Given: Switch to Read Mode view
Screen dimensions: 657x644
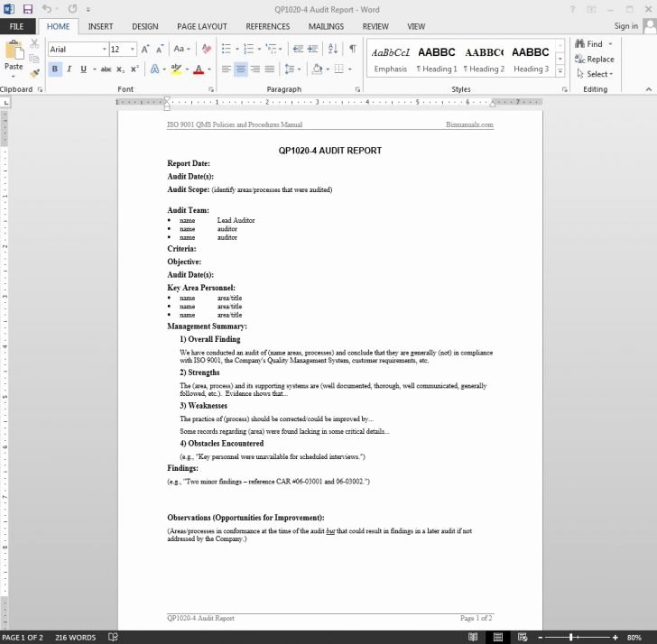Looking at the screenshot, I should [473, 637].
